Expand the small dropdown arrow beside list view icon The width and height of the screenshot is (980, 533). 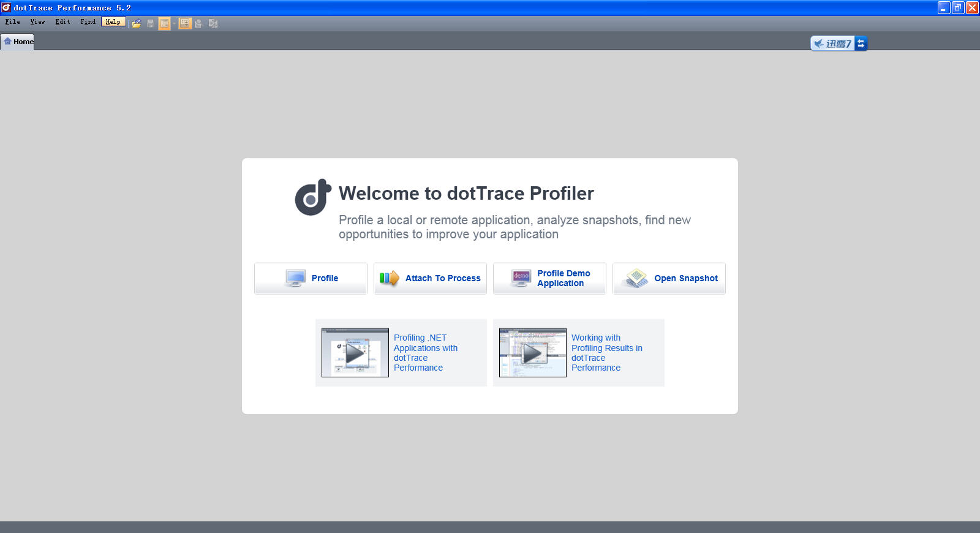[x=174, y=23]
